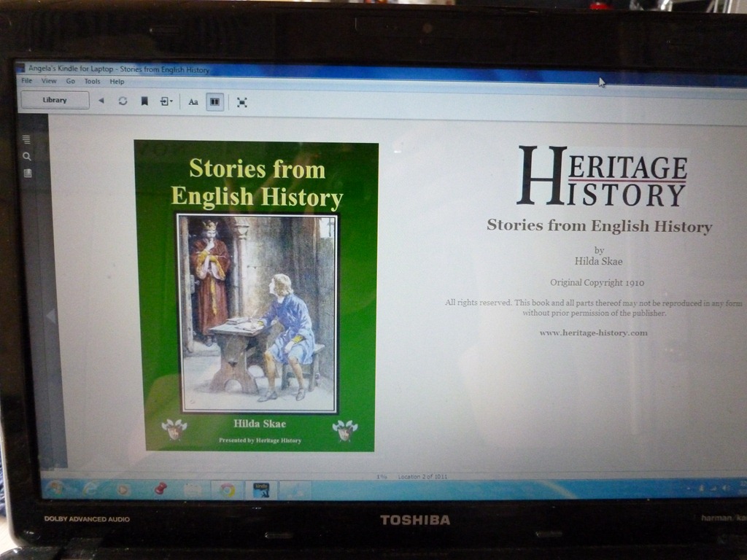Open the Aa font settings
747x560 pixels.
point(193,102)
